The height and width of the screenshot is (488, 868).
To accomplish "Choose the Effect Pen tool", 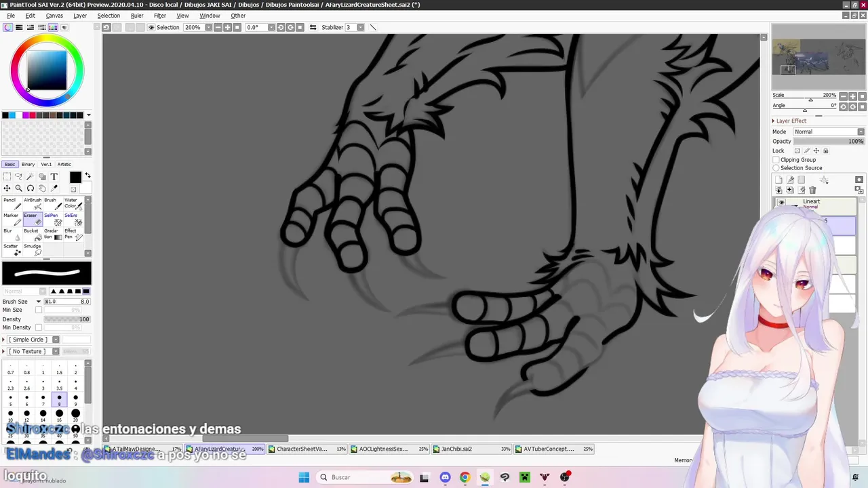I will [x=73, y=235].
